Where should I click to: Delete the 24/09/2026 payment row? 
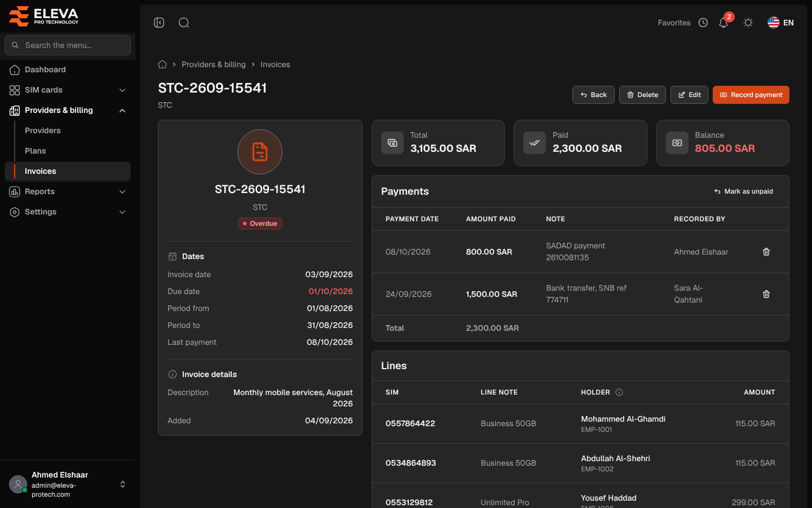pos(766,294)
